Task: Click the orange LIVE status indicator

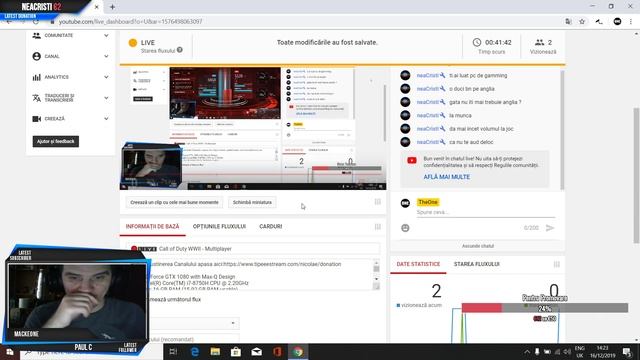Action: (x=133, y=43)
